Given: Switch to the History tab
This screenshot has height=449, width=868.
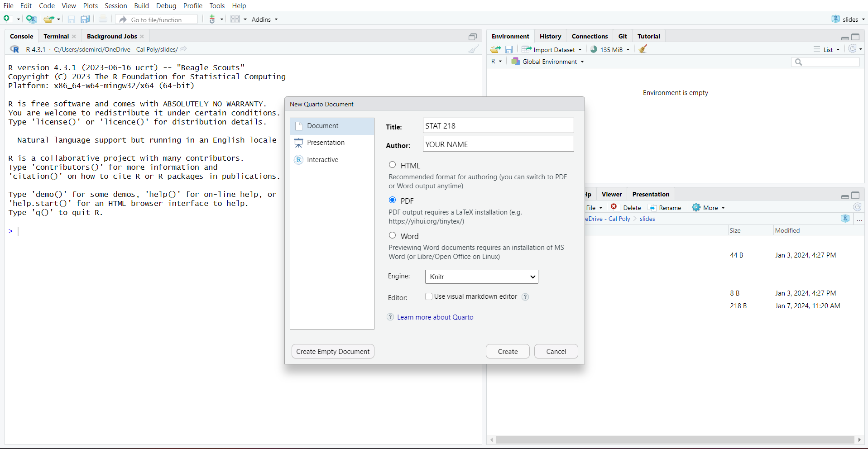Looking at the screenshot, I should [550, 36].
